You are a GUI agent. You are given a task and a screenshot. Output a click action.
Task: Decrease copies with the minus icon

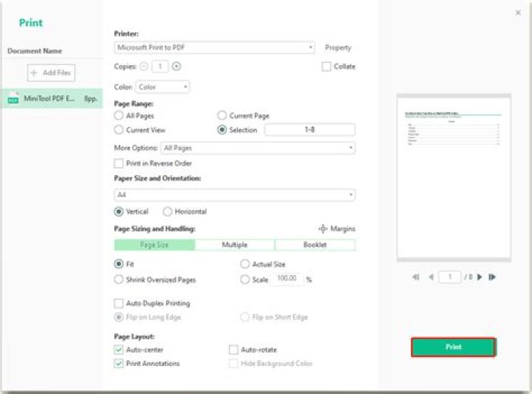pyautogui.click(x=144, y=67)
